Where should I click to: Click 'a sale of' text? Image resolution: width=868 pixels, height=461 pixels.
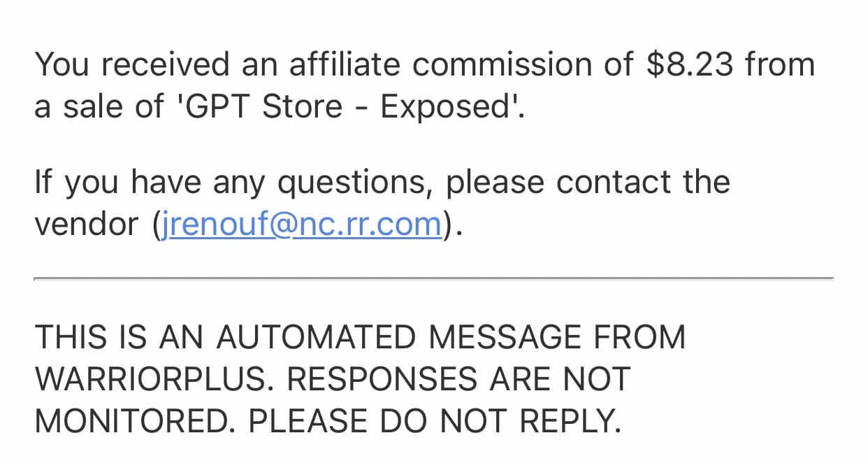click(99, 107)
